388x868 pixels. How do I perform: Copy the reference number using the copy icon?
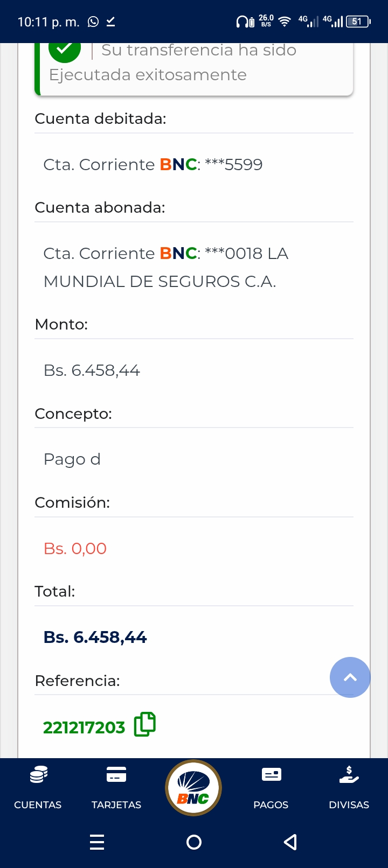pos(144,724)
